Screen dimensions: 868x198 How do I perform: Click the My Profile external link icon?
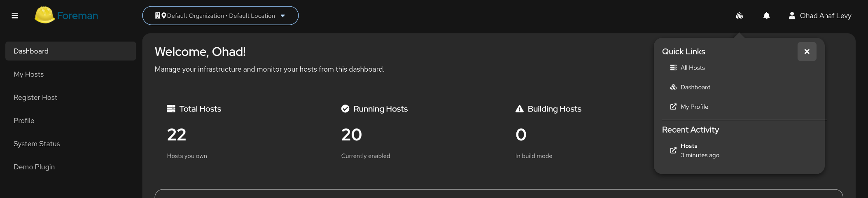(673, 107)
